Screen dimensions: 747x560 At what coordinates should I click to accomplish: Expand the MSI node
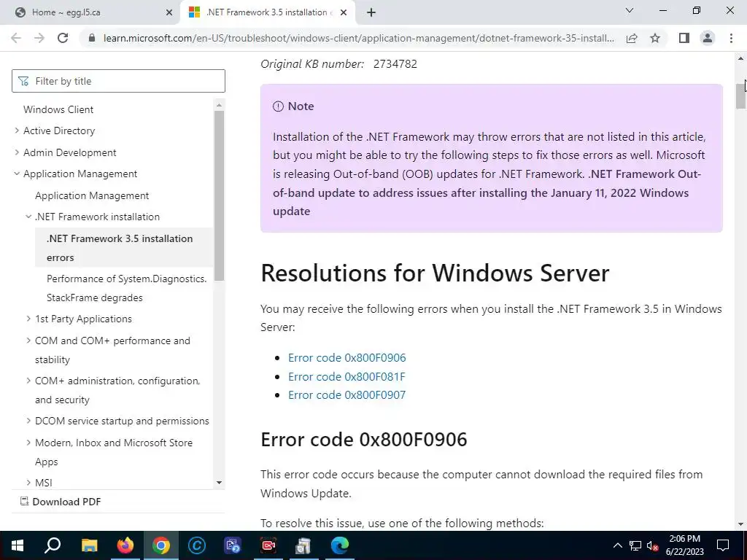pyautogui.click(x=28, y=483)
